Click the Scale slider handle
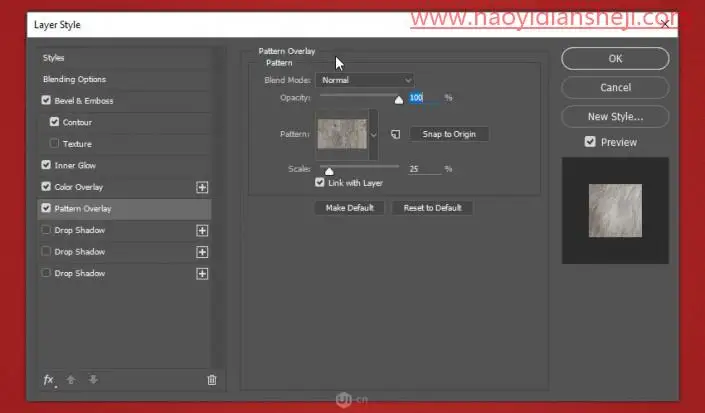 [x=329, y=171]
